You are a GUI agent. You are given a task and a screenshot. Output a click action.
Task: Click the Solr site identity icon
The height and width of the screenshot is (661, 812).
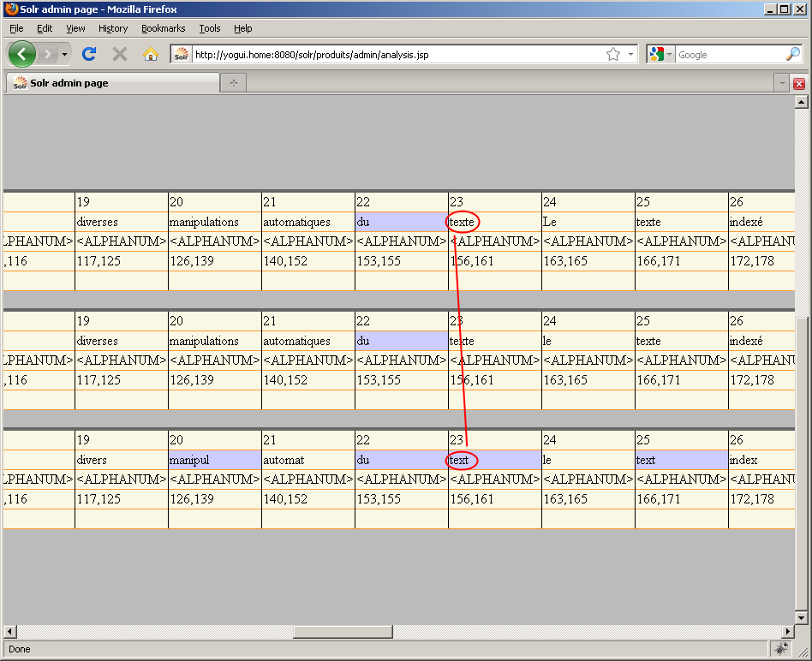(x=181, y=54)
